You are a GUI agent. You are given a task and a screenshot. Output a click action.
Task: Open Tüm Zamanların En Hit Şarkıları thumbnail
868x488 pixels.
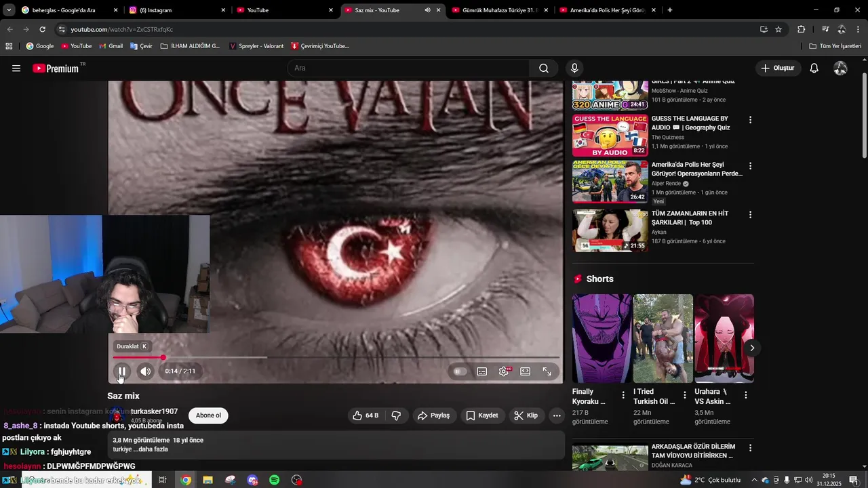click(610, 230)
